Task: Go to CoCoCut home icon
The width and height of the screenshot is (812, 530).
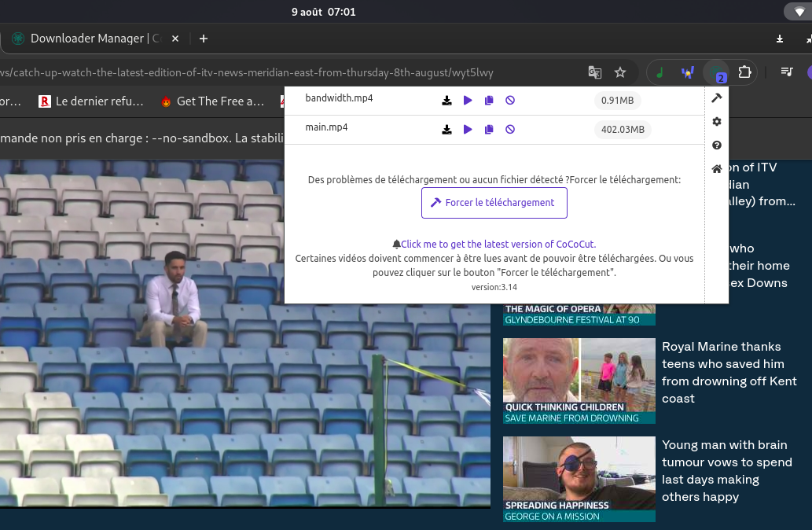Action: coord(717,169)
